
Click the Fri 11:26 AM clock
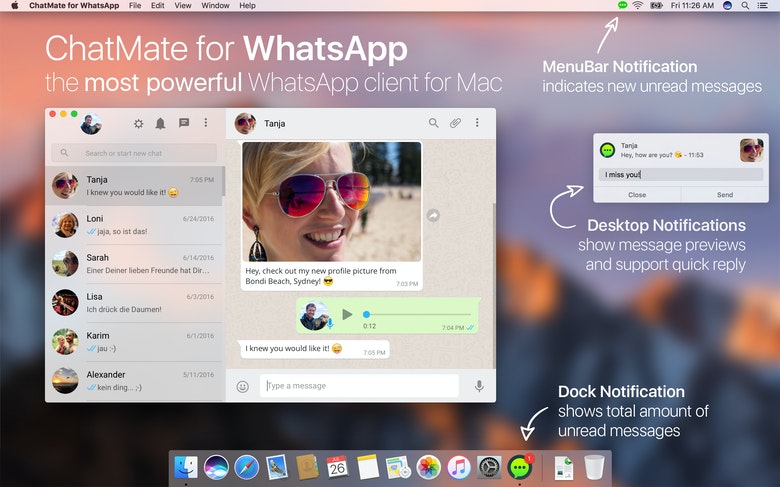[x=692, y=5]
